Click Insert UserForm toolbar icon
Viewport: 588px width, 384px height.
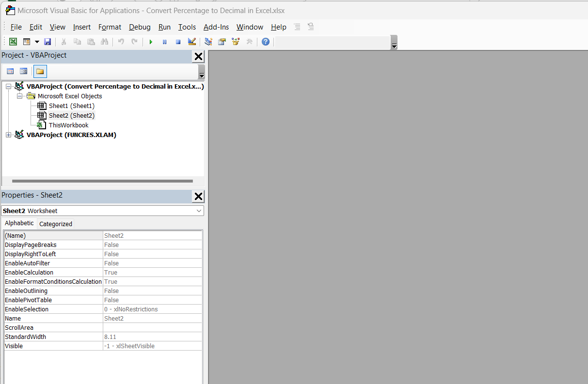[27, 42]
